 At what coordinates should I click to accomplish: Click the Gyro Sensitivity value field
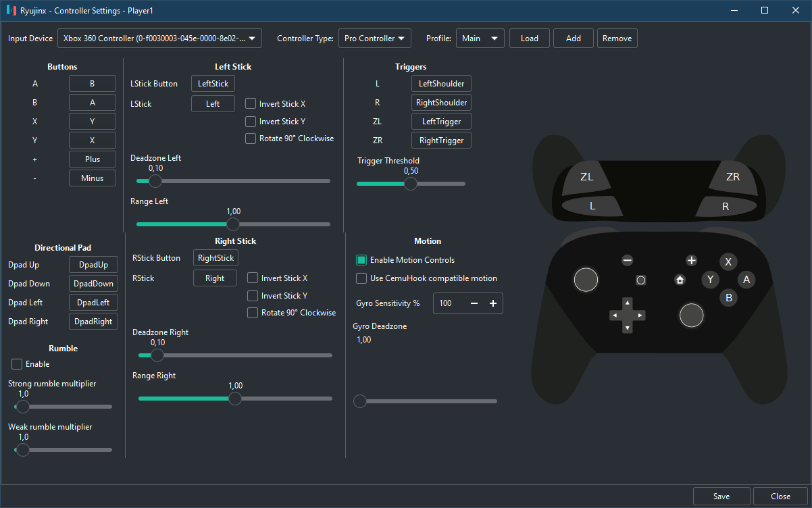(449, 303)
